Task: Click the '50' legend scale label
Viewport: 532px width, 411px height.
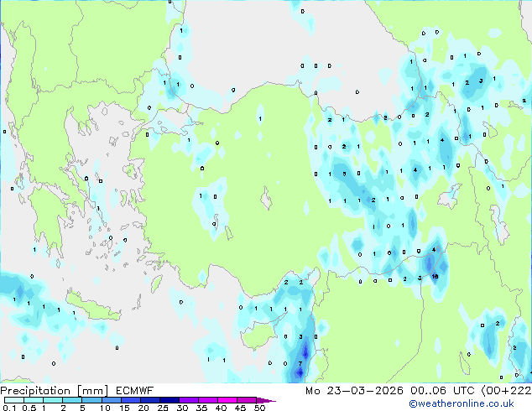Action: (x=259, y=408)
